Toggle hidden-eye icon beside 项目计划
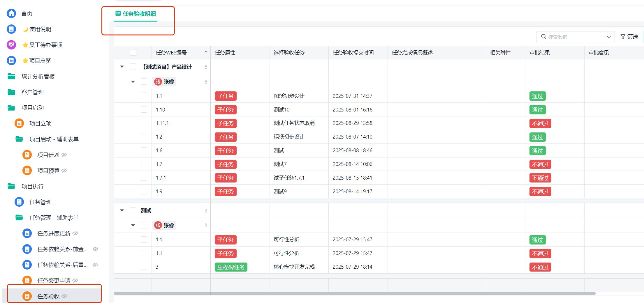The width and height of the screenshot is (644, 303). coord(64,155)
